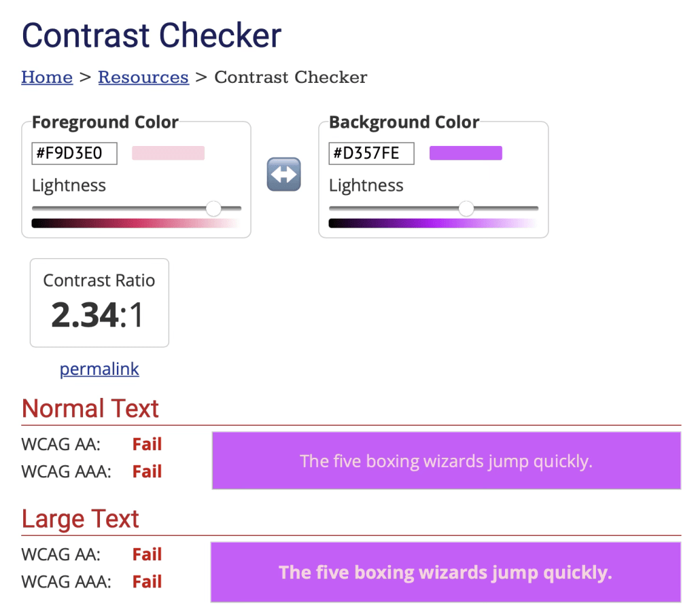Select the background hex value field
The height and width of the screenshot is (616, 696).
[x=371, y=153]
